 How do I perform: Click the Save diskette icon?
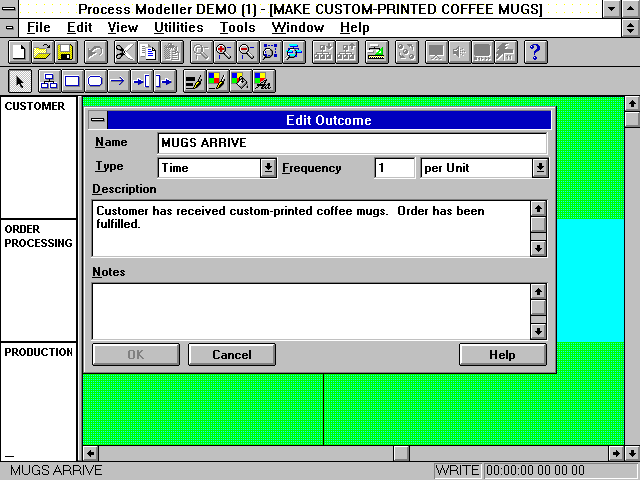(x=64, y=52)
